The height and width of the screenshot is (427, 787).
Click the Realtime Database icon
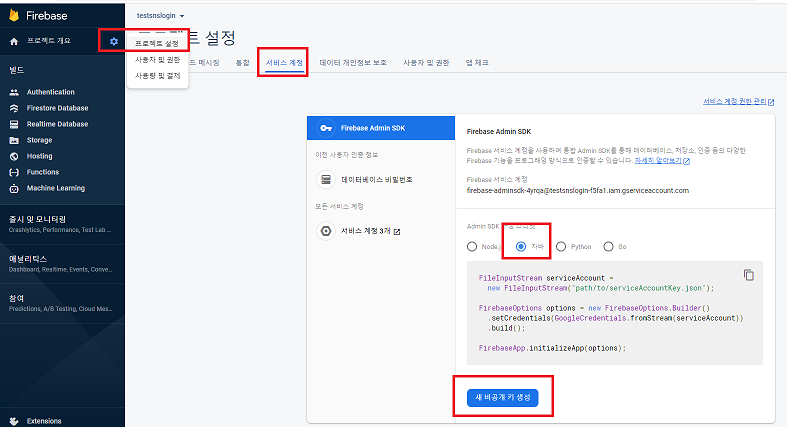pos(14,124)
